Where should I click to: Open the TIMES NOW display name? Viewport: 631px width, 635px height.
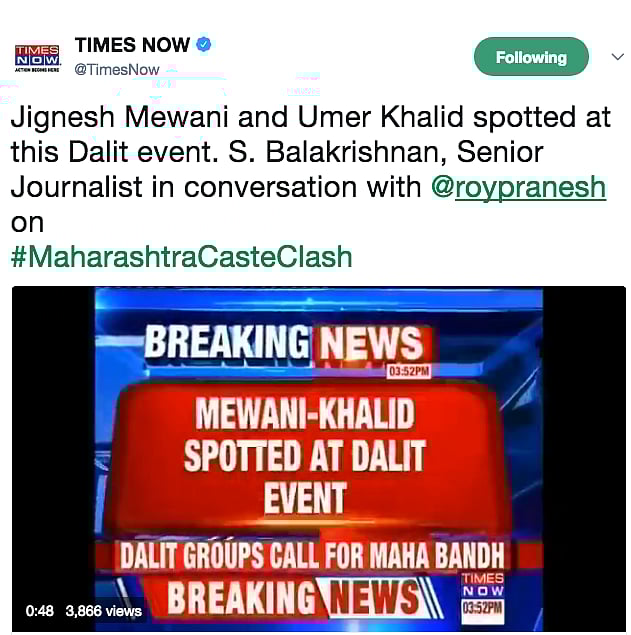(132, 45)
